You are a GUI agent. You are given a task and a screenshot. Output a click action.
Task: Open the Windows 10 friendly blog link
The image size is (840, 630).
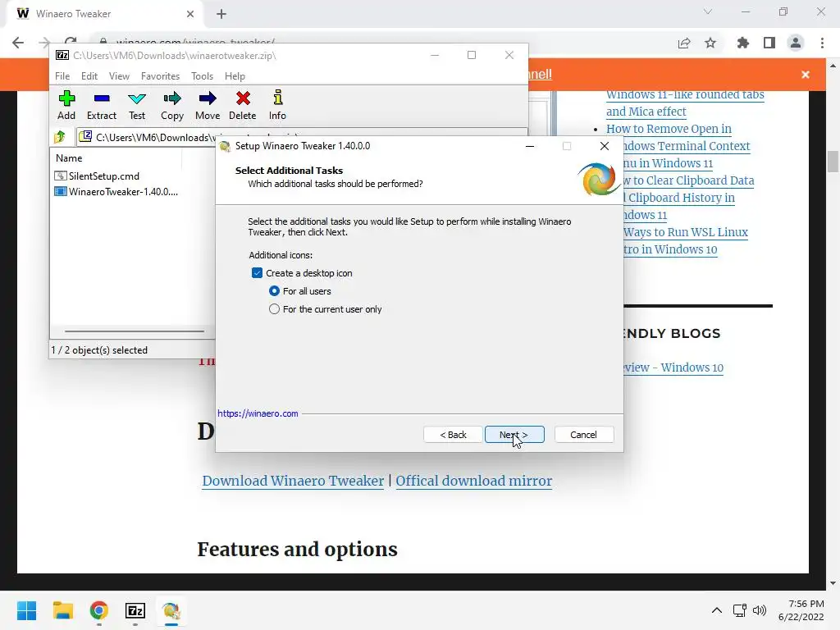673,367
